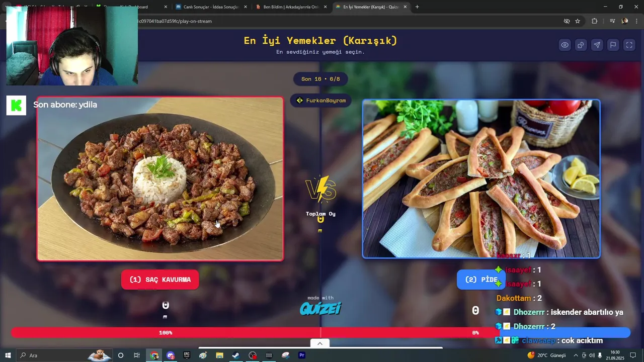Open a new browser tab

[417, 7]
